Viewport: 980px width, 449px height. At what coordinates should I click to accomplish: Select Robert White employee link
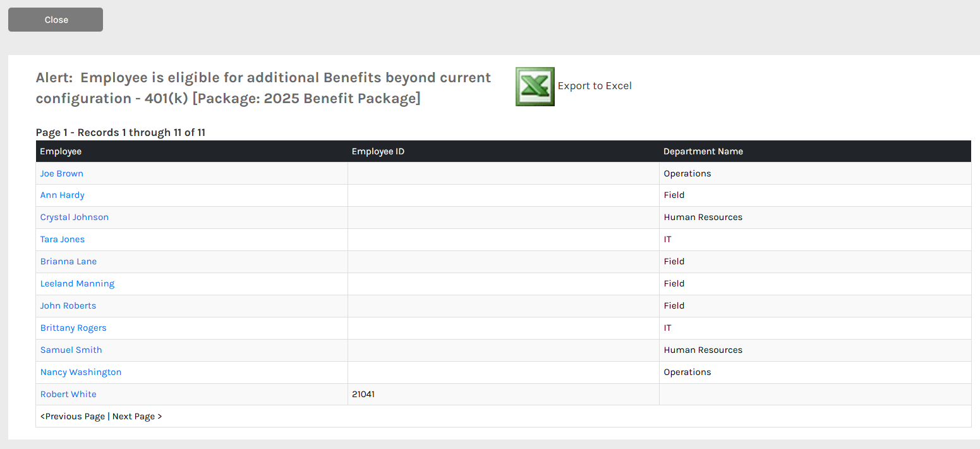68,395
